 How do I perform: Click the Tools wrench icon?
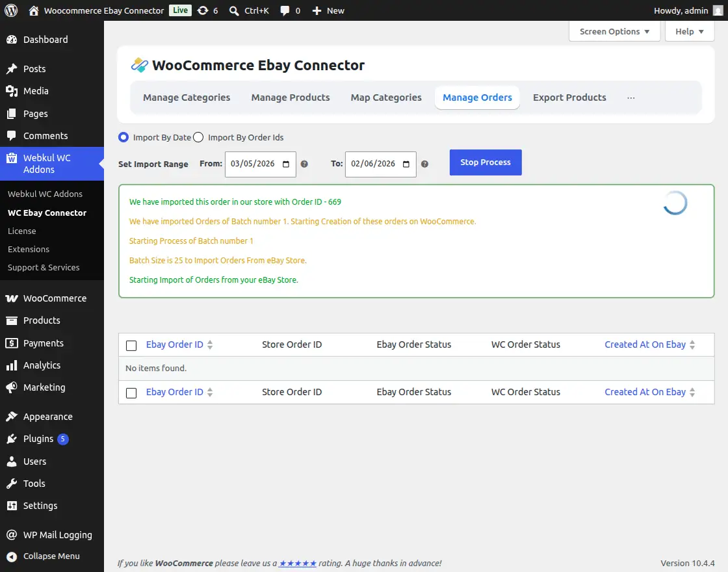point(12,484)
